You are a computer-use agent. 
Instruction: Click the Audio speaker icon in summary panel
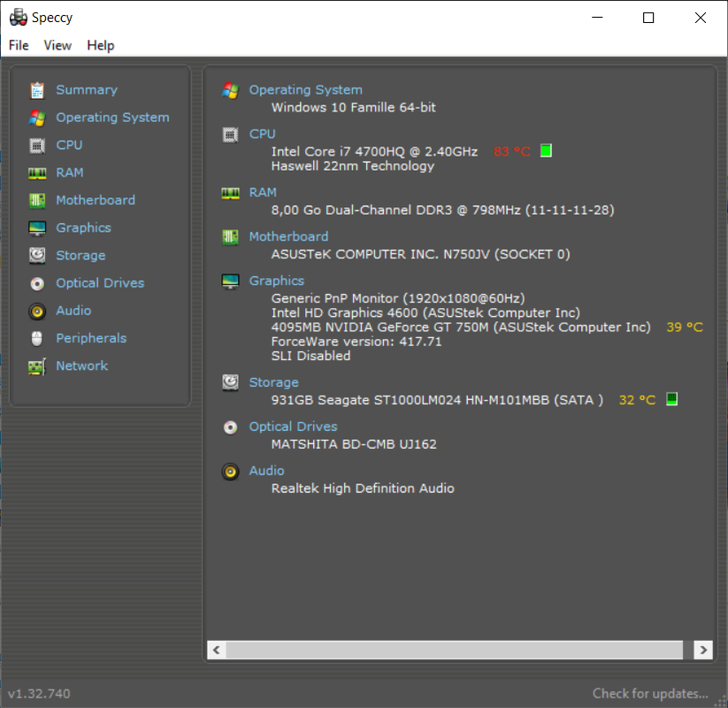click(230, 472)
